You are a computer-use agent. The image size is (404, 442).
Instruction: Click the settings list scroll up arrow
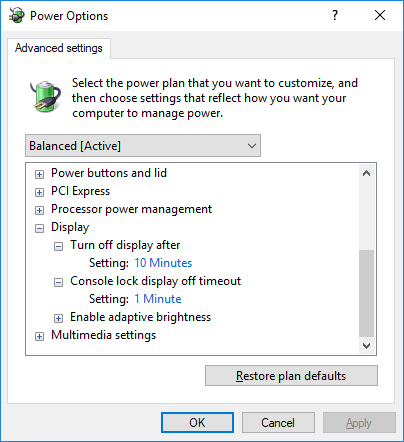pyautogui.click(x=367, y=173)
